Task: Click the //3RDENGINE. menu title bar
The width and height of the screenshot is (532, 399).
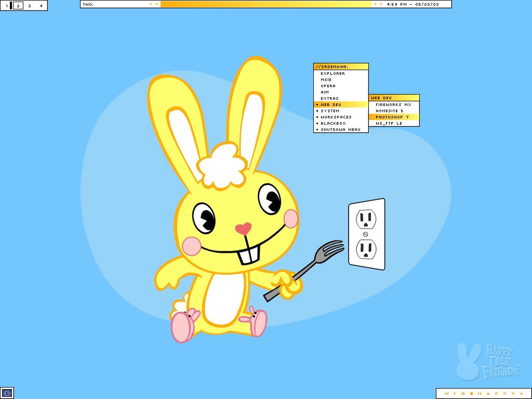Action: pyautogui.click(x=341, y=66)
